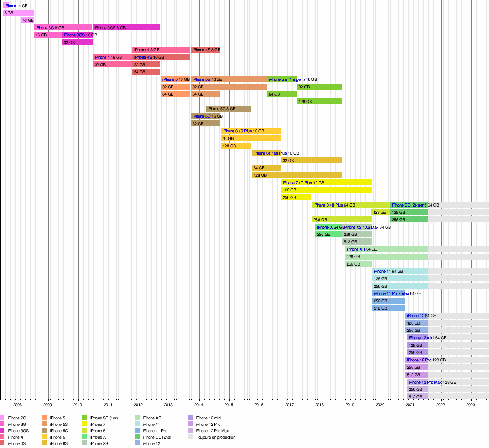
Task: Select the 'iPhone 4 8 GB' bar
Action: [161, 50]
